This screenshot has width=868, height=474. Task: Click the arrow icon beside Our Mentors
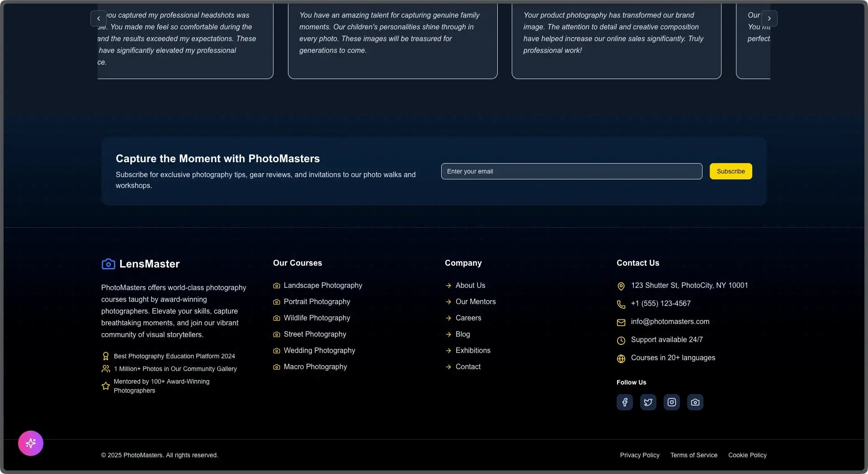[x=448, y=302]
